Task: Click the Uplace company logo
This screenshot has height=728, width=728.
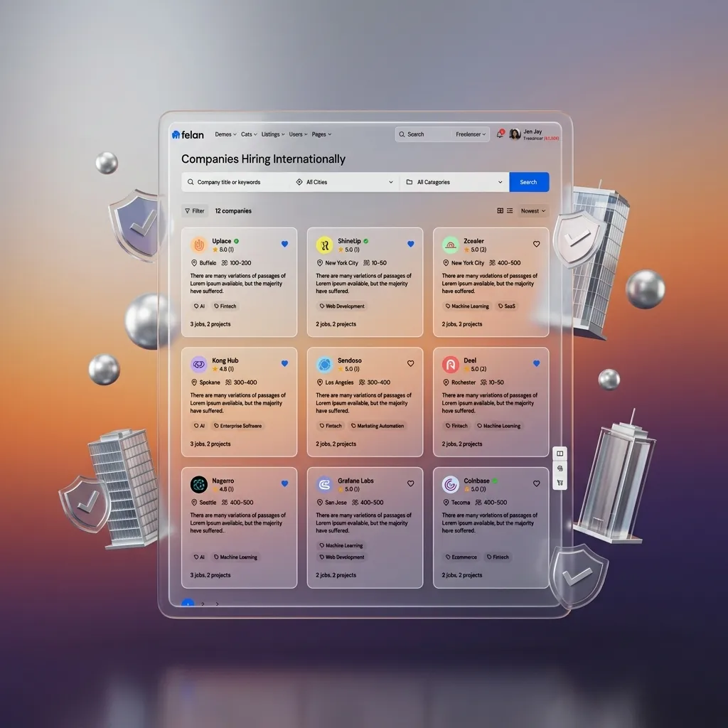Action: pos(199,245)
